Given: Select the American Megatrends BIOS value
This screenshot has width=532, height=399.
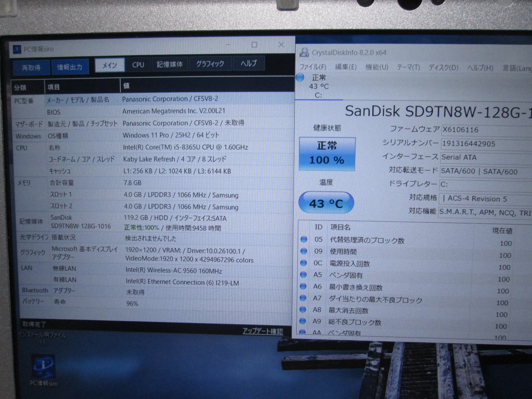Looking at the screenshot, I should (x=174, y=111).
